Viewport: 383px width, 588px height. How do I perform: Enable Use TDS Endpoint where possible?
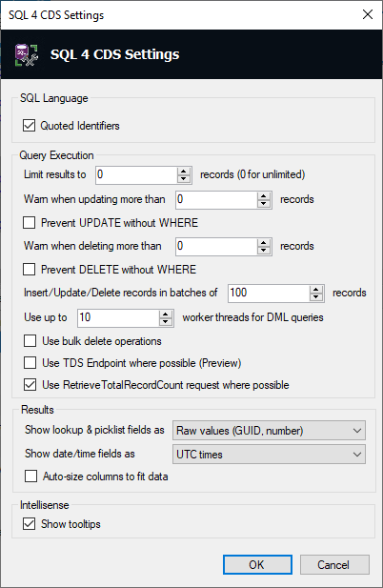(30, 363)
